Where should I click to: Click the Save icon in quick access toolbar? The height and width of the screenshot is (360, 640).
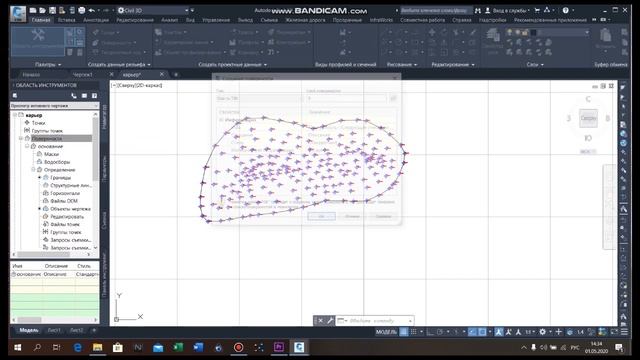tap(52, 10)
